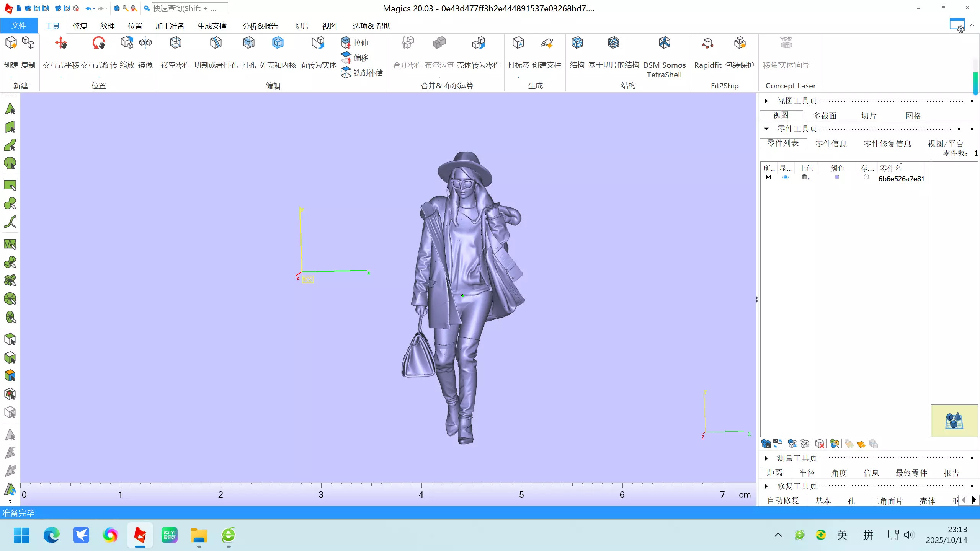This screenshot has height=551, width=980.
Task: Select the 交互式平移 translate tool
Action: coord(61,43)
